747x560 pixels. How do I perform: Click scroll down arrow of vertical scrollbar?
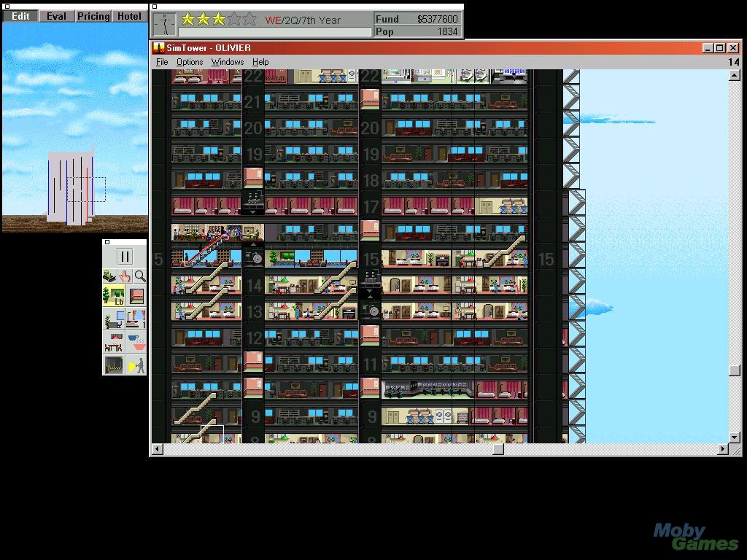click(735, 437)
